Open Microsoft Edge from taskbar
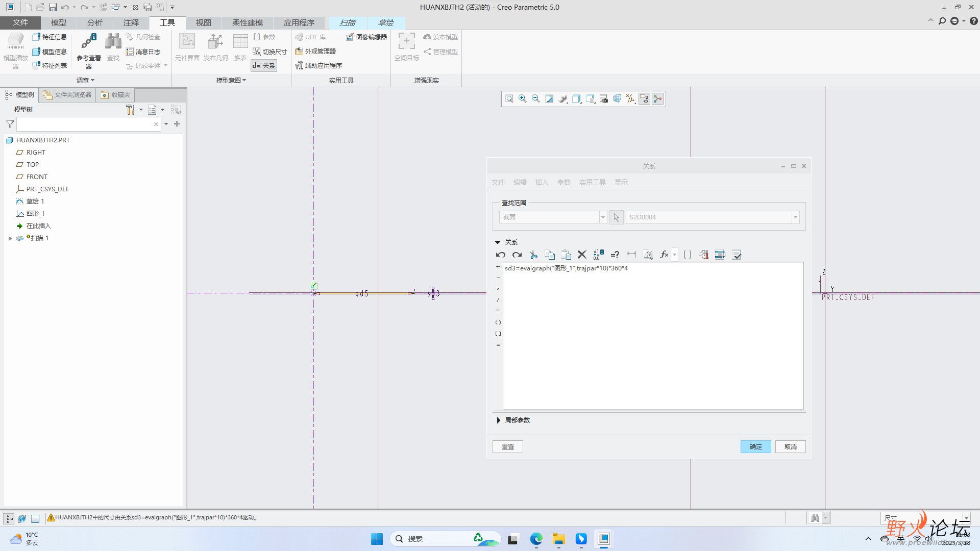The image size is (980, 551). coord(536,539)
